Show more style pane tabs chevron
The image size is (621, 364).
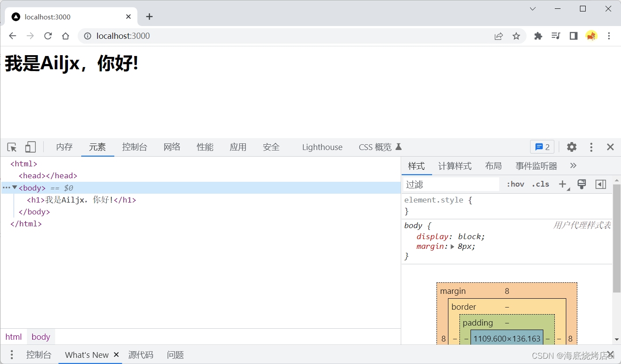pos(573,166)
